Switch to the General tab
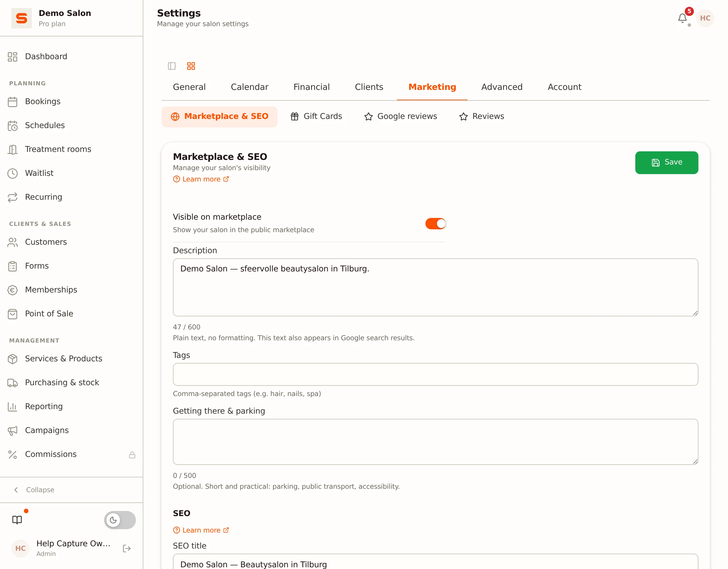 [189, 87]
